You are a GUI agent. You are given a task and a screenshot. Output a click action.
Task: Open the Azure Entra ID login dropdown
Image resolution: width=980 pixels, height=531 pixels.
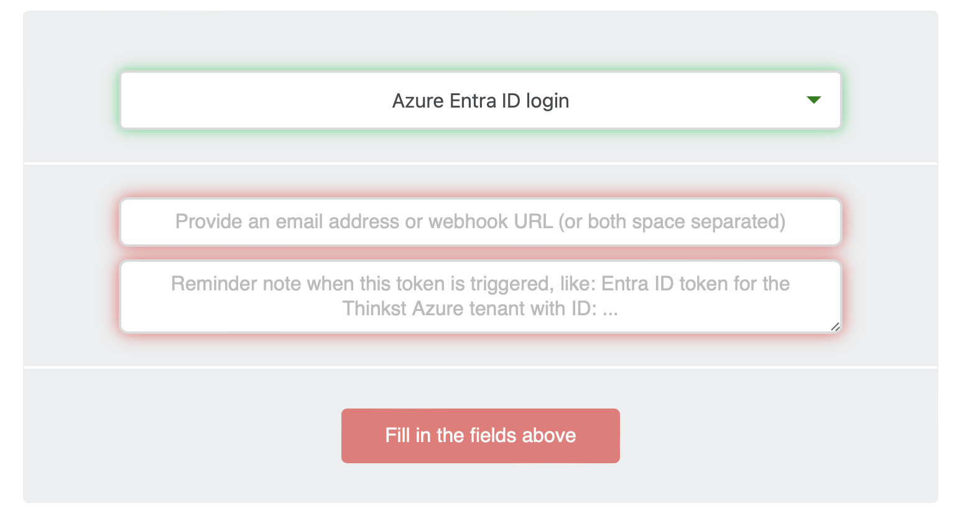(x=481, y=101)
